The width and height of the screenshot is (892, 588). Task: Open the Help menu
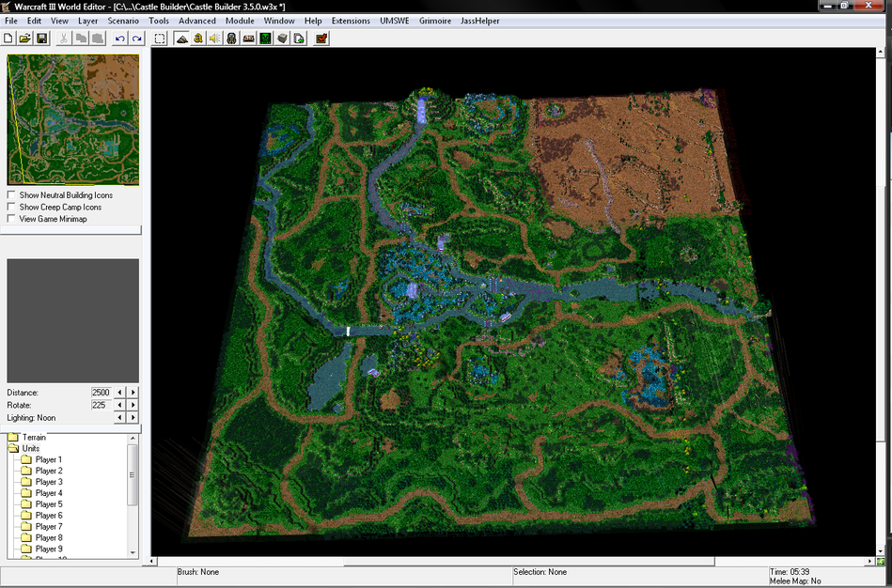coord(313,21)
